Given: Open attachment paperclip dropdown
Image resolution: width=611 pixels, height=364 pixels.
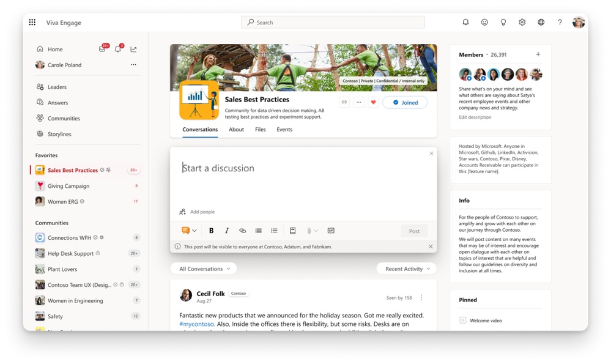Looking at the screenshot, I should [x=312, y=231].
